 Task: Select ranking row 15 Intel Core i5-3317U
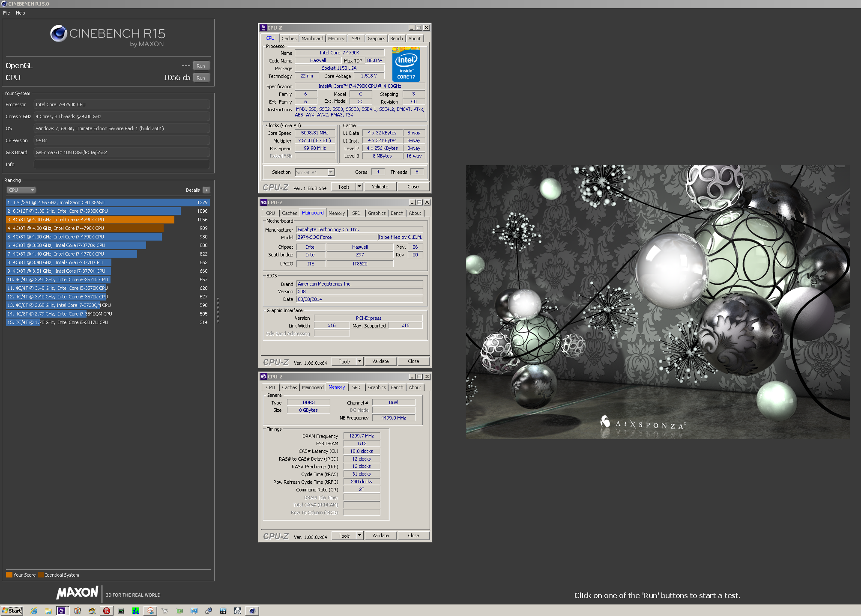coord(108,322)
